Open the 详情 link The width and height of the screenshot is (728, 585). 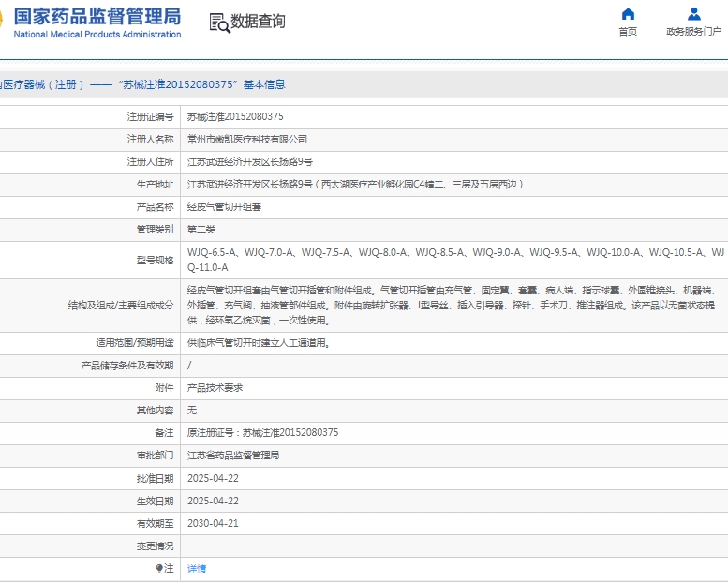pyautogui.click(x=197, y=568)
